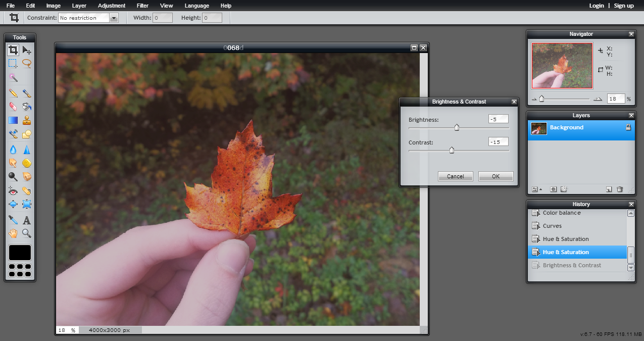
Task: Open the Adjustment menu
Action: point(112,6)
